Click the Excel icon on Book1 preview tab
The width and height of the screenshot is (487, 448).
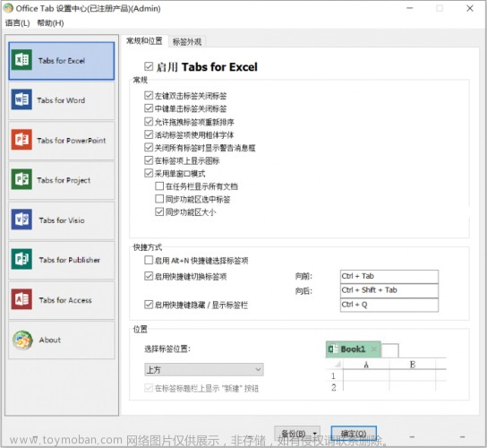[333, 349]
